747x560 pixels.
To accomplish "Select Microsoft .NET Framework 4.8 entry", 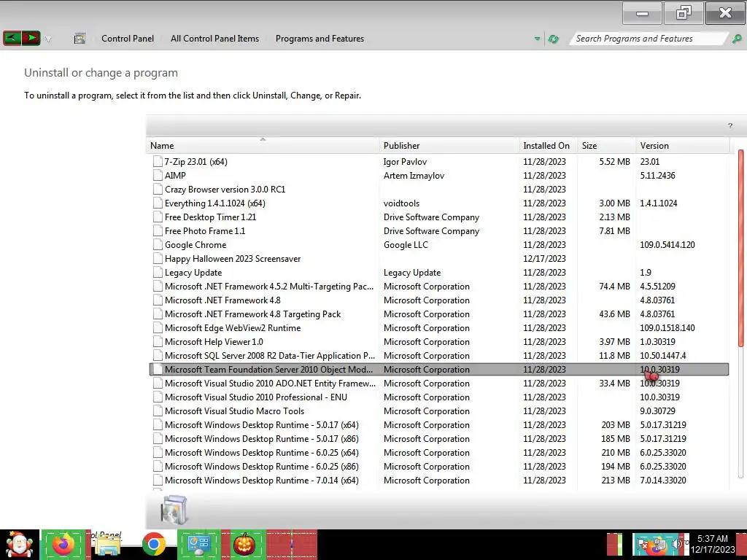I will click(x=438, y=300).
